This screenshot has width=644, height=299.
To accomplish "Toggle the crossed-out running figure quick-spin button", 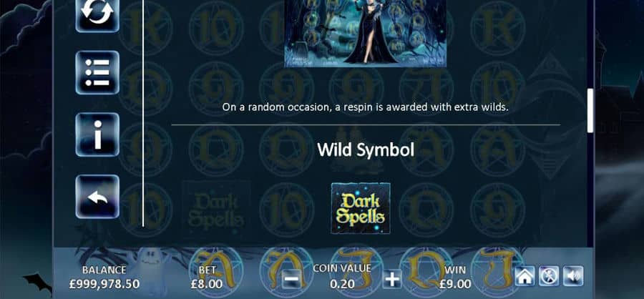I will coord(549,276).
